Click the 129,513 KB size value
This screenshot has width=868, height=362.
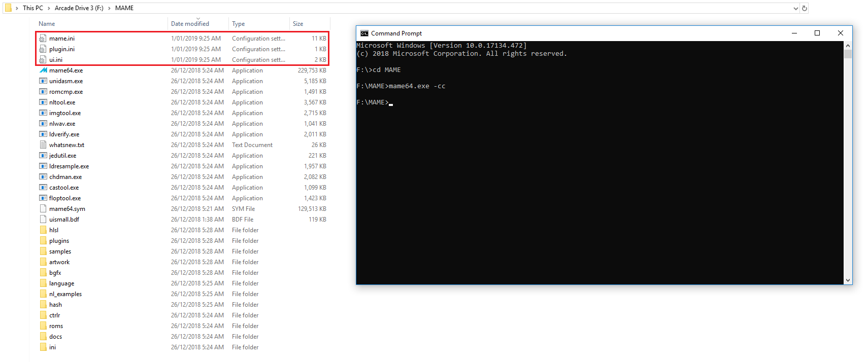tap(312, 209)
